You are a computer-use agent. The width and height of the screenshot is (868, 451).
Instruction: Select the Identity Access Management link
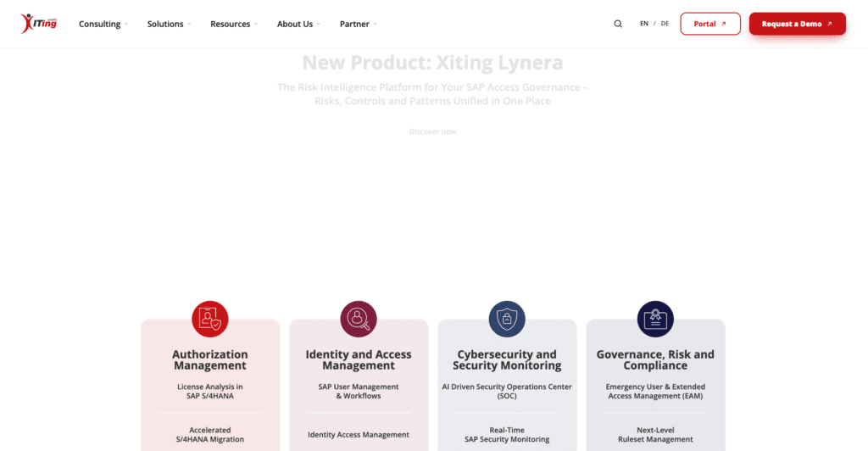pos(359,435)
